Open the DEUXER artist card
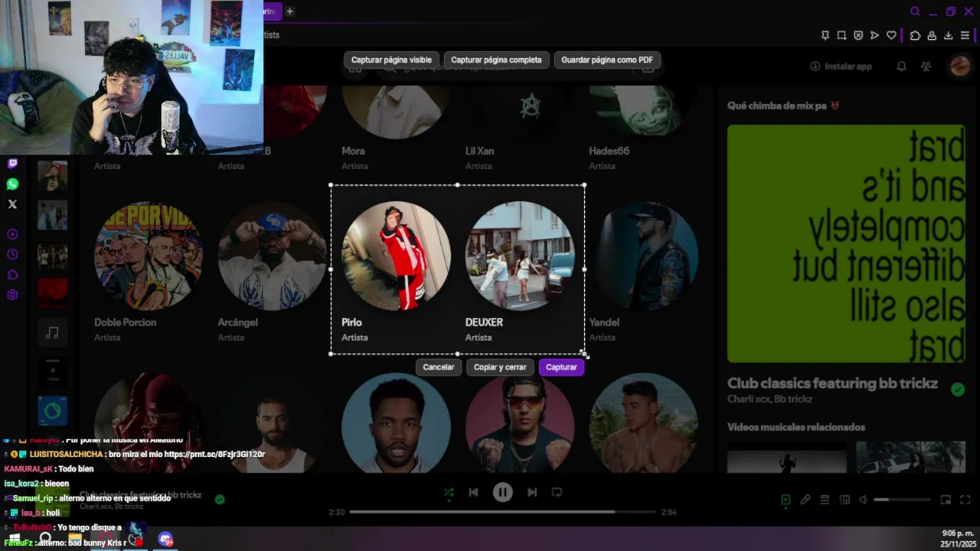Image resolution: width=980 pixels, height=551 pixels. [x=519, y=271]
